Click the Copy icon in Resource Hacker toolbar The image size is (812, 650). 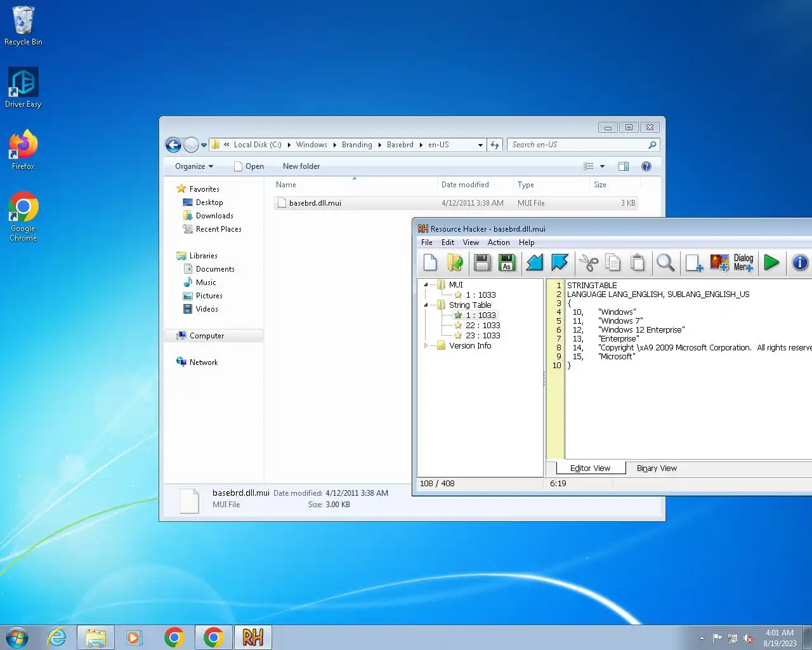click(x=613, y=262)
